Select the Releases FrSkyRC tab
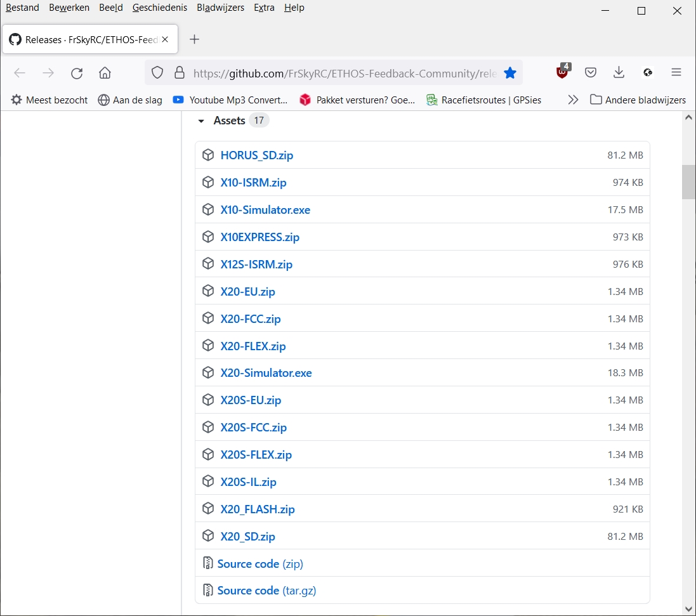 (x=90, y=39)
